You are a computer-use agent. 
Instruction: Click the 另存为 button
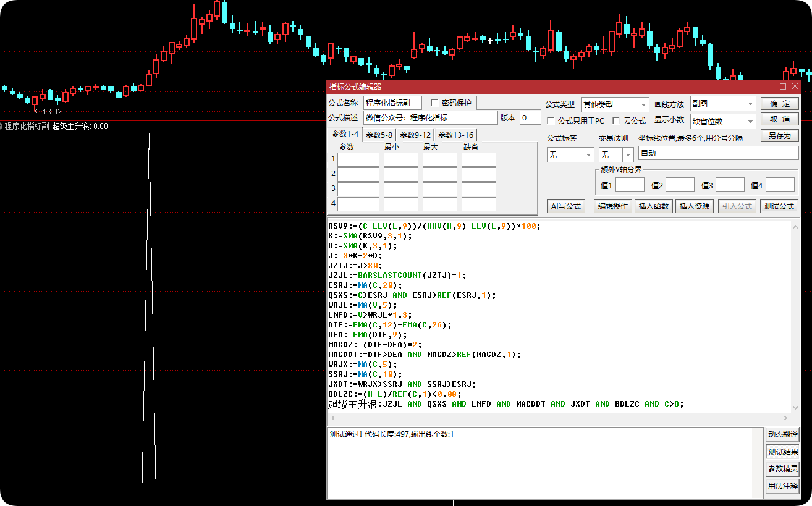pos(779,135)
